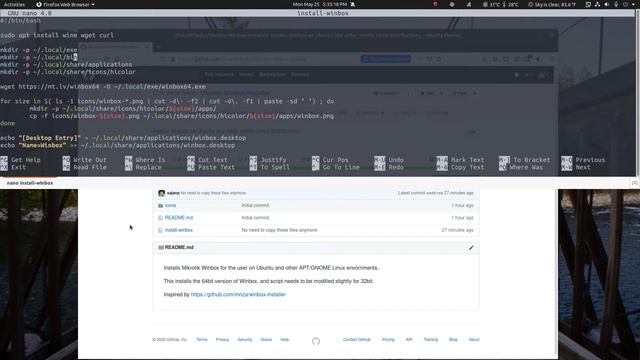Expand system menu arrow in top bar
Screen dimensions: 640x360
click(x=633, y=4)
